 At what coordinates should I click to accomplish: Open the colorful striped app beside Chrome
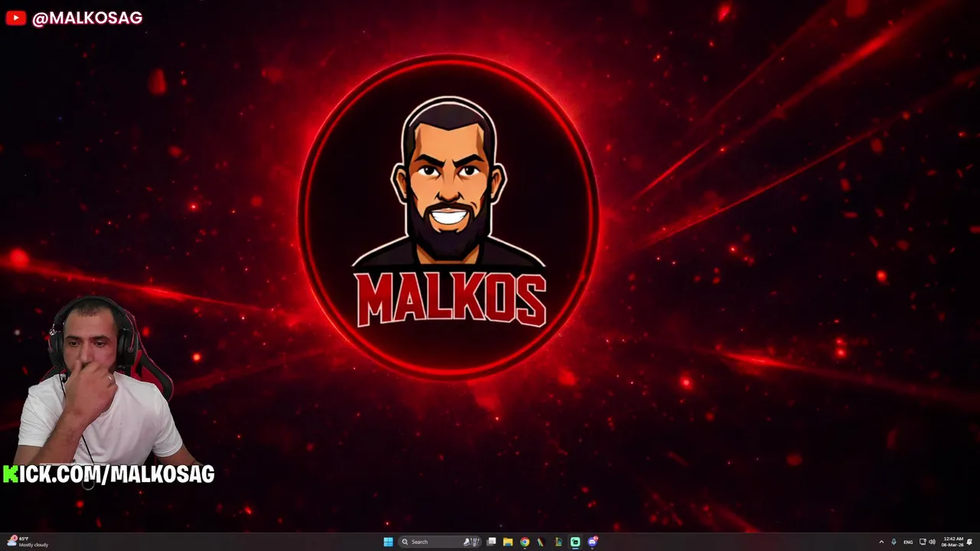tap(541, 542)
